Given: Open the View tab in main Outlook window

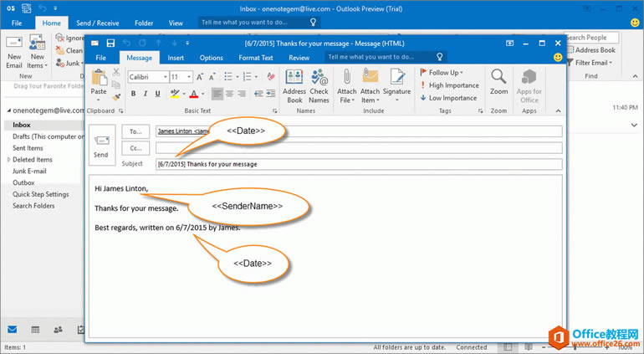Looking at the screenshot, I should coord(176,23).
